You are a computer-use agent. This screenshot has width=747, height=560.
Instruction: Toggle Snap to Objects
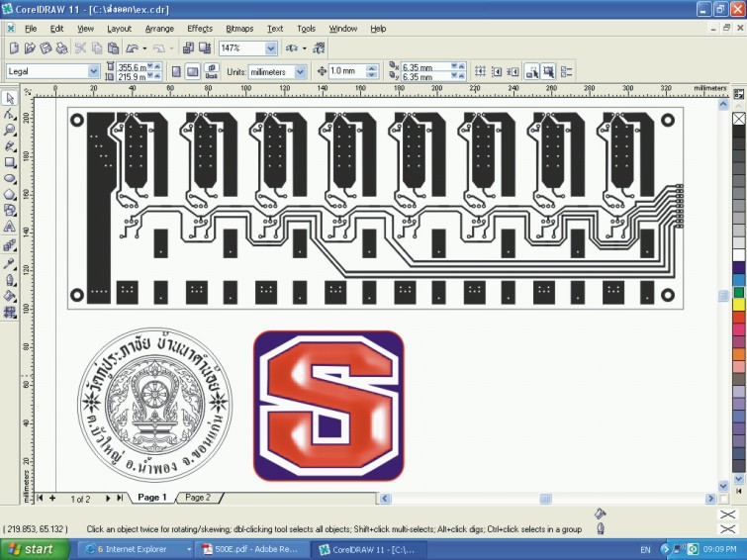click(513, 72)
